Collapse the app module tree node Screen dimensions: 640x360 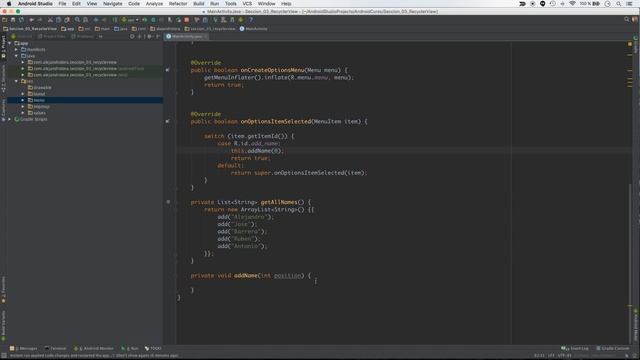point(9,43)
